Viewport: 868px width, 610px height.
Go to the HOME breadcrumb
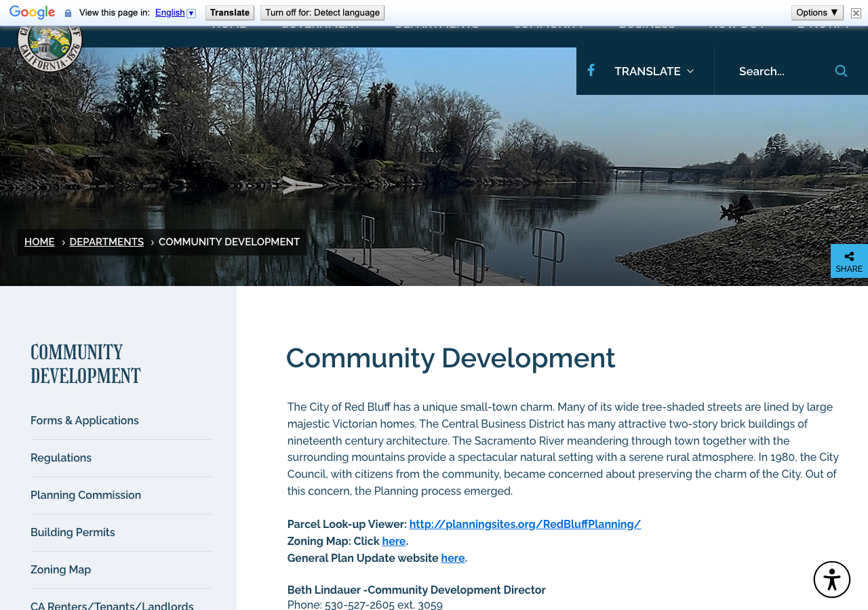pyautogui.click(x=39, y=242)
